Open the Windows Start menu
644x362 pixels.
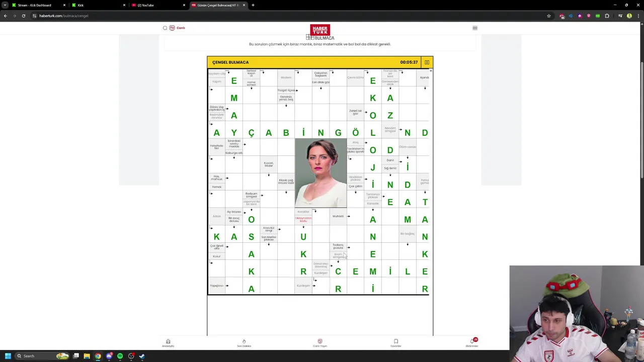(x=8, y=356)
